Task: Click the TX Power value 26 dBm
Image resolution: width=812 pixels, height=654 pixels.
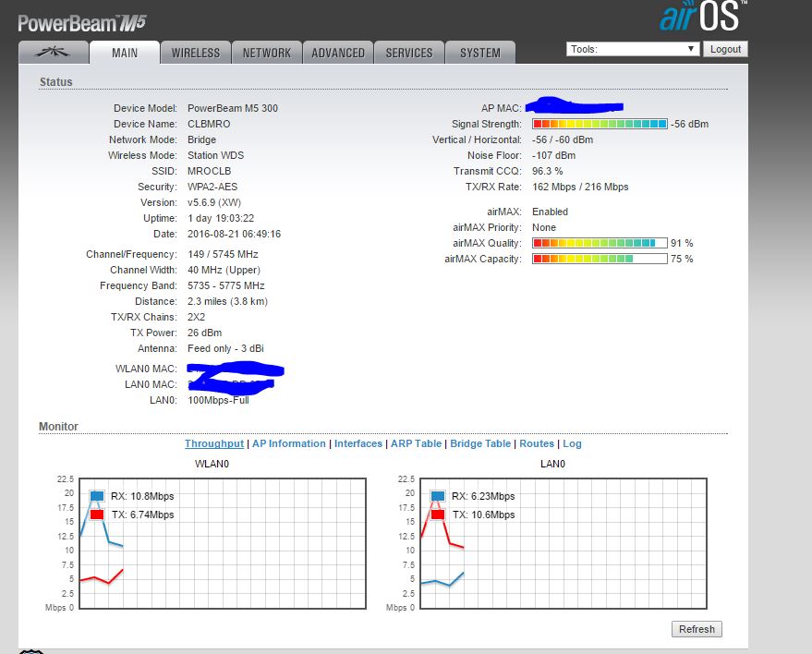Action: pos(204,333)
